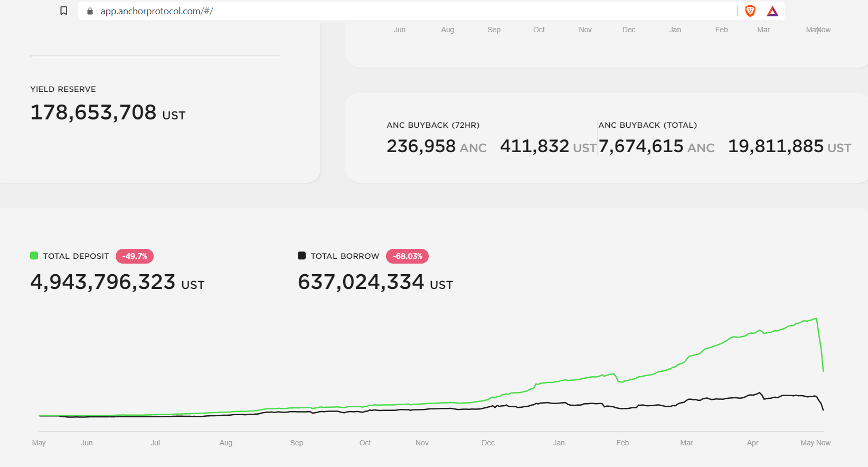Click the Oct marker on the top chart axis
Image resolution: width=868 pixels, height=467 pixels.
(x=539, y=30)
